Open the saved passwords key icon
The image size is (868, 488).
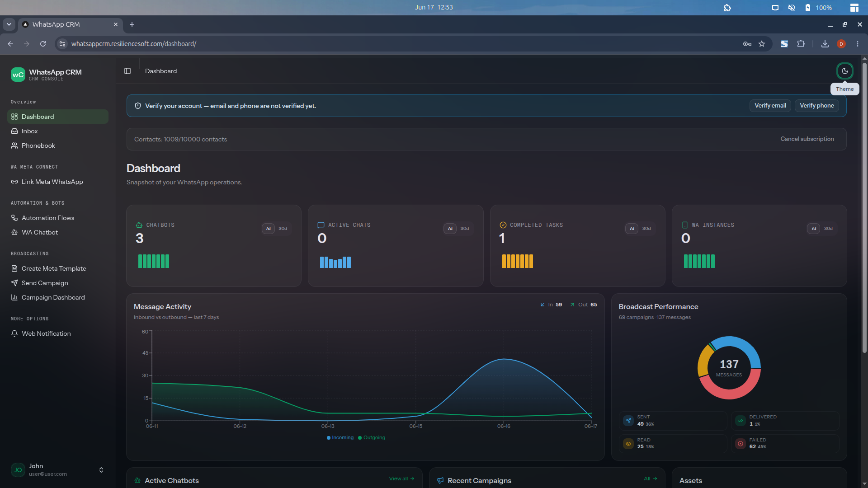click(x=747, y=44)
